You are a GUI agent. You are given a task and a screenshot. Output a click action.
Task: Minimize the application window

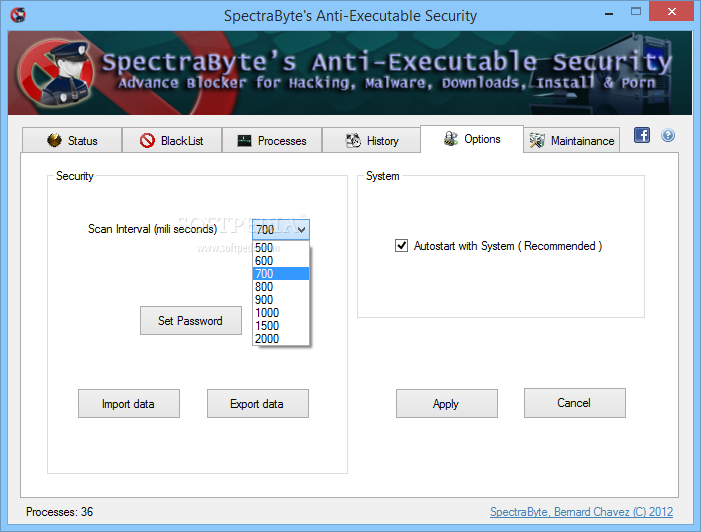click(609, 13)
